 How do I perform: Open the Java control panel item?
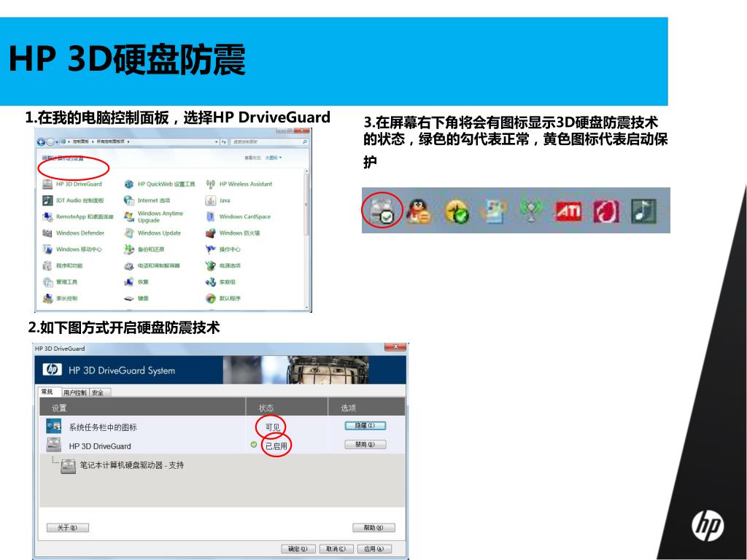[218, 201]
